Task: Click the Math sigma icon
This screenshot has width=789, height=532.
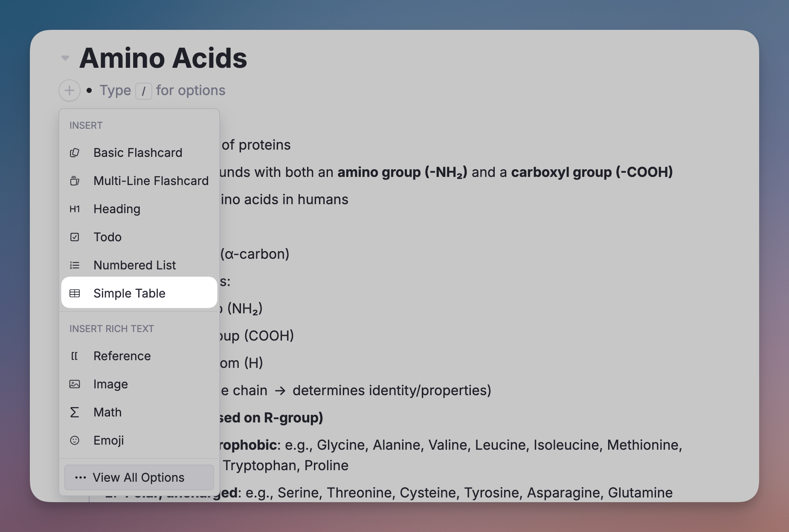Action: click(x=75, y=412)
